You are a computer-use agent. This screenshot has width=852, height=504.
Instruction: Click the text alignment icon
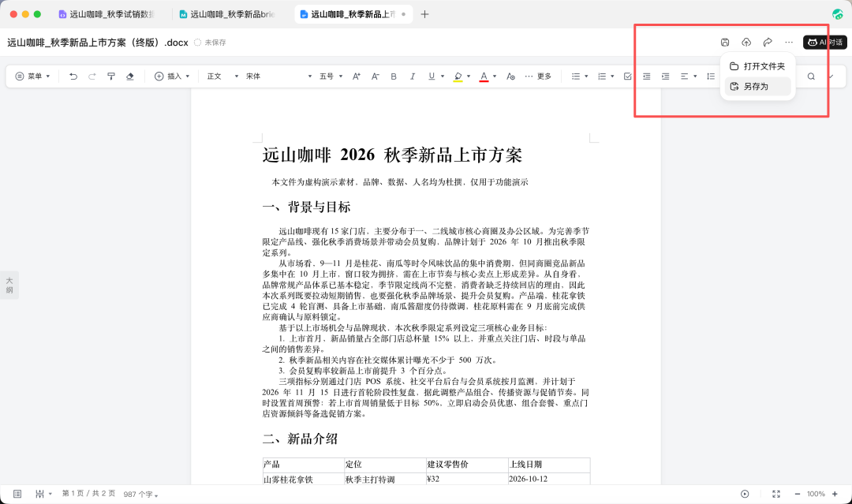[x=685, y=77]
